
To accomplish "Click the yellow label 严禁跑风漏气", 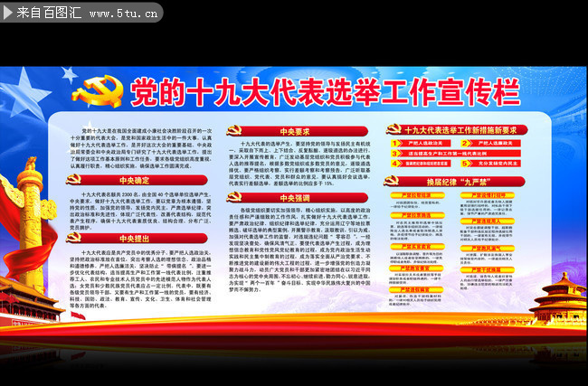I will 488,248.
